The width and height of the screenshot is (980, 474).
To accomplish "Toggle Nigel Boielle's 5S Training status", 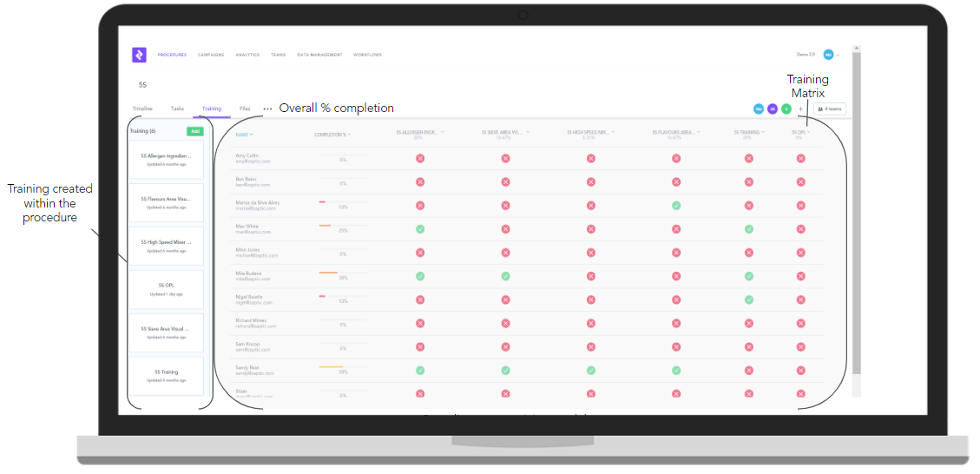I will 748,300.
